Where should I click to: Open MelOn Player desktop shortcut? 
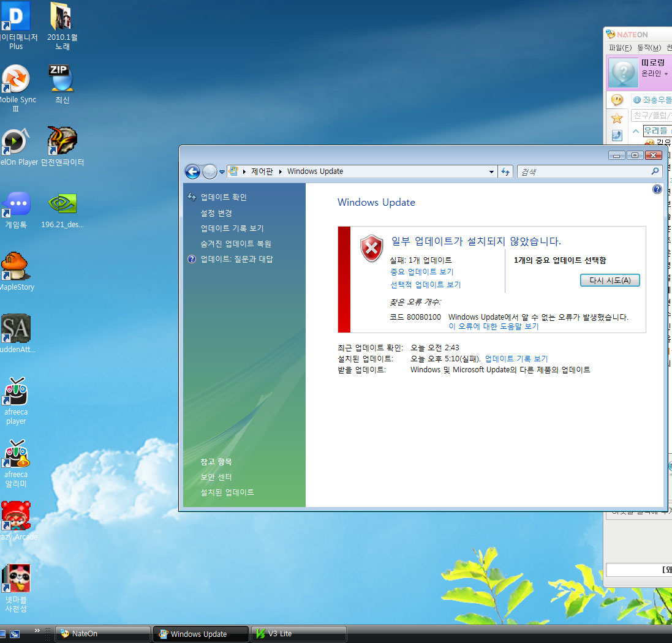(17, 146)
